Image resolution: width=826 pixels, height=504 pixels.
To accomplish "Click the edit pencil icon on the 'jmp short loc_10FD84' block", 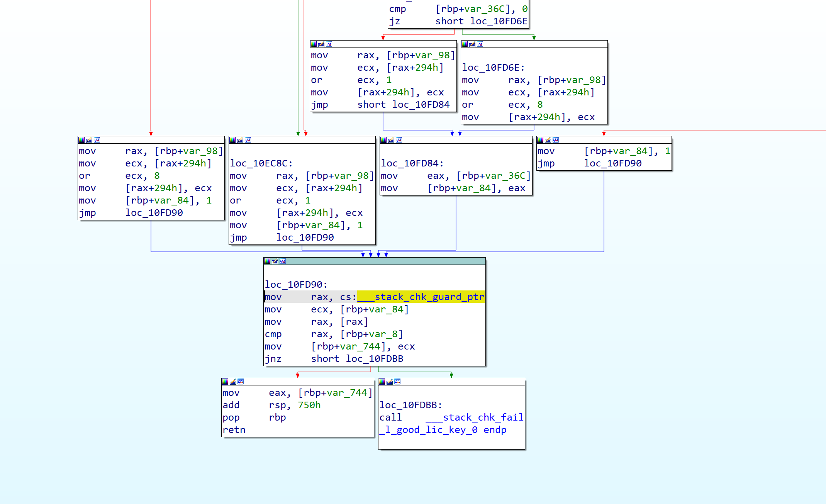I will (321, 44).
